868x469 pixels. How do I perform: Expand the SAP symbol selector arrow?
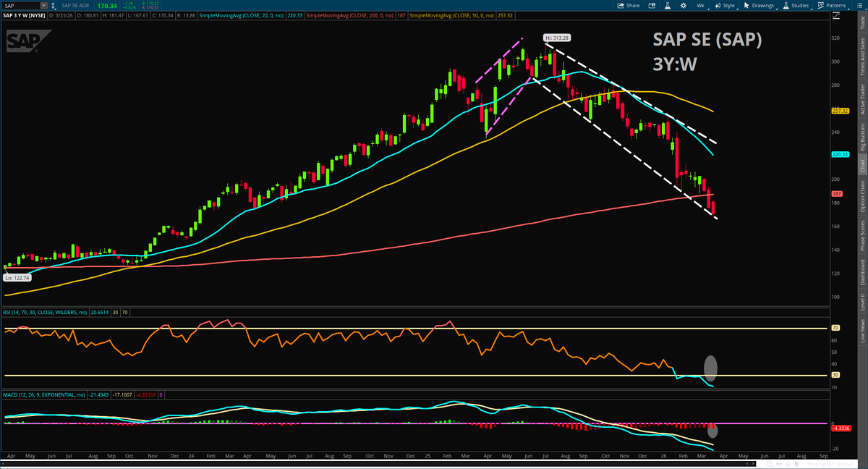(x=43, y=6)
